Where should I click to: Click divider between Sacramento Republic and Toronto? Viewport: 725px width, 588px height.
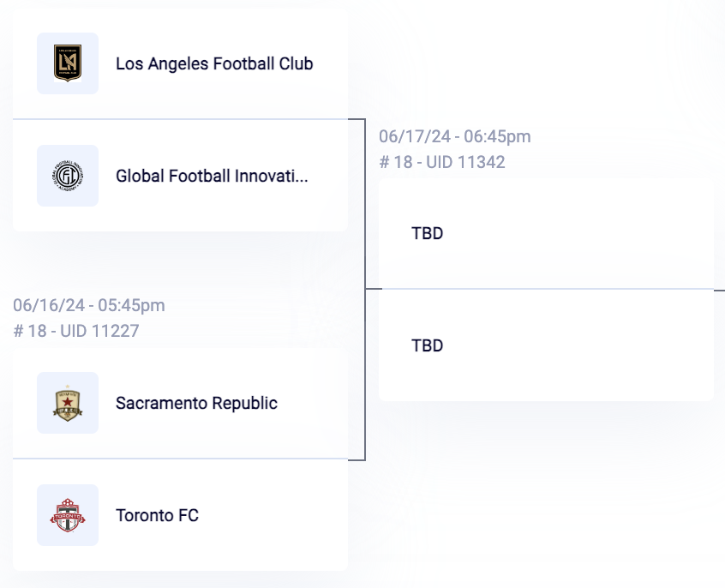[180, 459]
